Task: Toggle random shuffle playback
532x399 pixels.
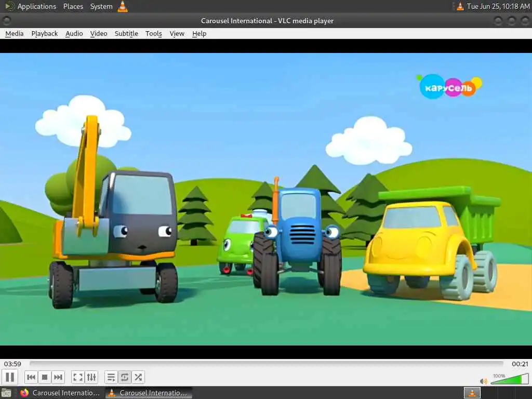Action: point(138,377)
